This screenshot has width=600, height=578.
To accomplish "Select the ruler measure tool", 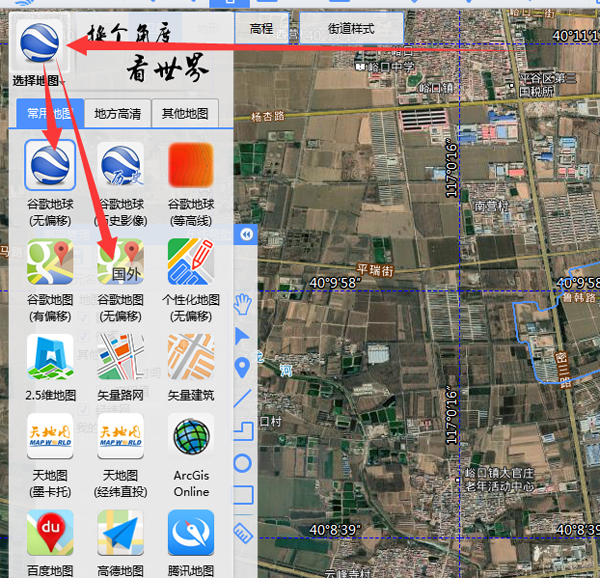I will (243, 532).
